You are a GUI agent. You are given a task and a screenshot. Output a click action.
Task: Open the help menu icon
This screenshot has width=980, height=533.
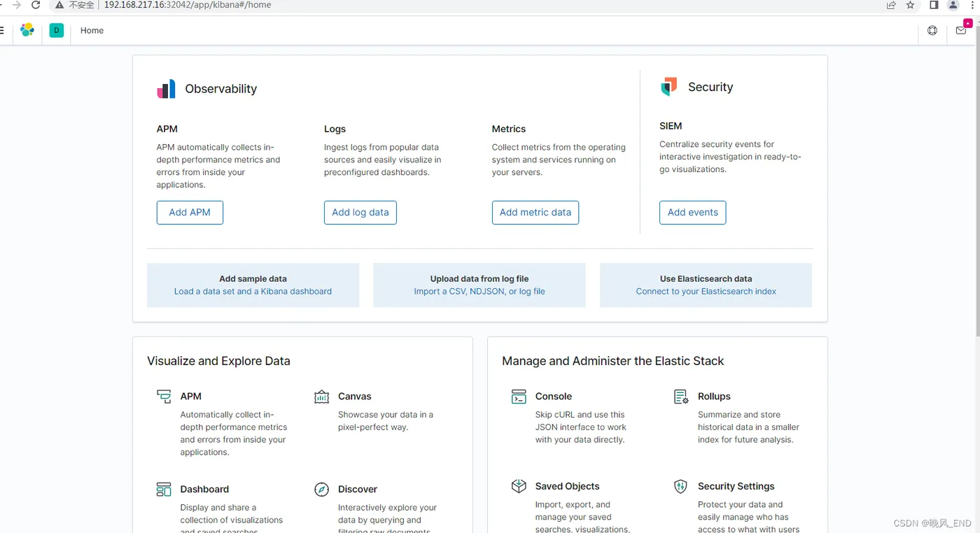932,30
